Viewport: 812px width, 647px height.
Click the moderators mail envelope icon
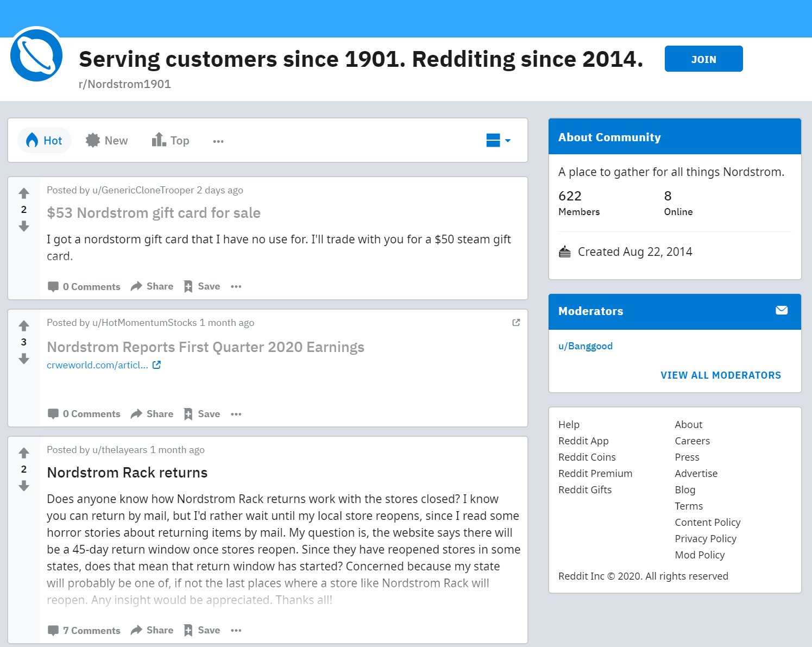pyautogui.click(x=782, y=310)
